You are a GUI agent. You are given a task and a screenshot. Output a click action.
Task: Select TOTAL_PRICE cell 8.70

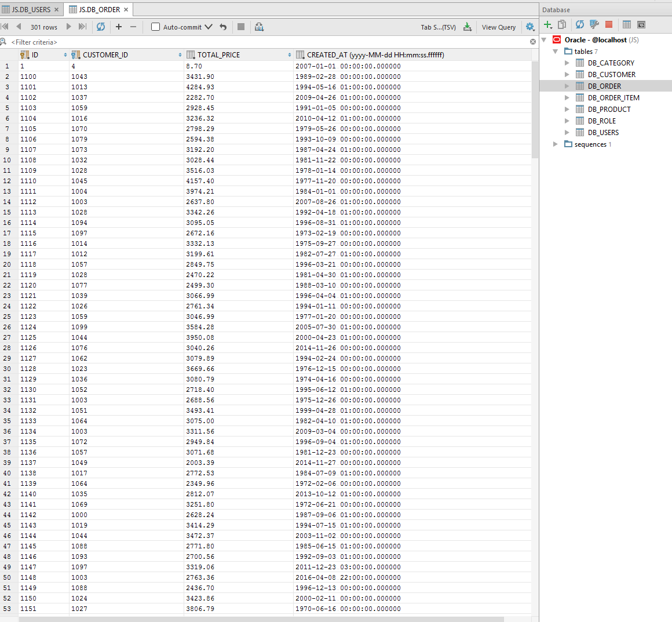click(238, 66)
